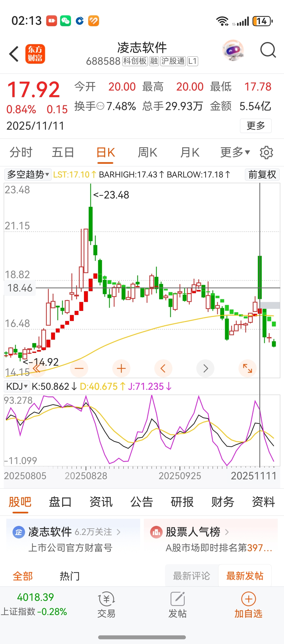Open the 股吧 tab
Viewport: 284px width, 644px height.
pos(20,502)
